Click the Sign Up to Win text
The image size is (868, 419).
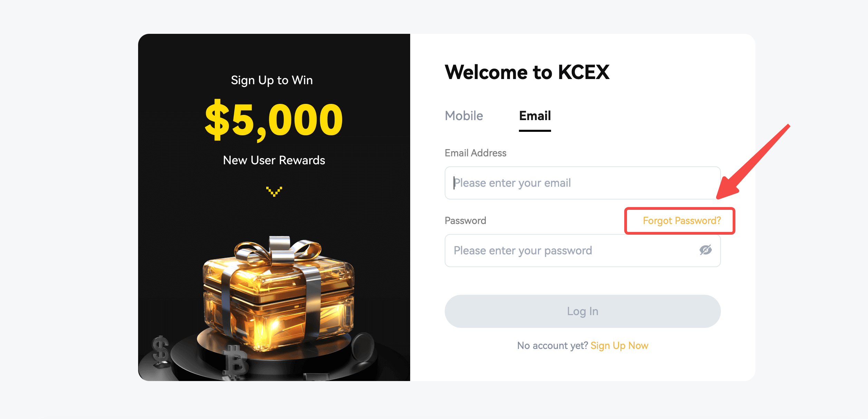point(272,80)
